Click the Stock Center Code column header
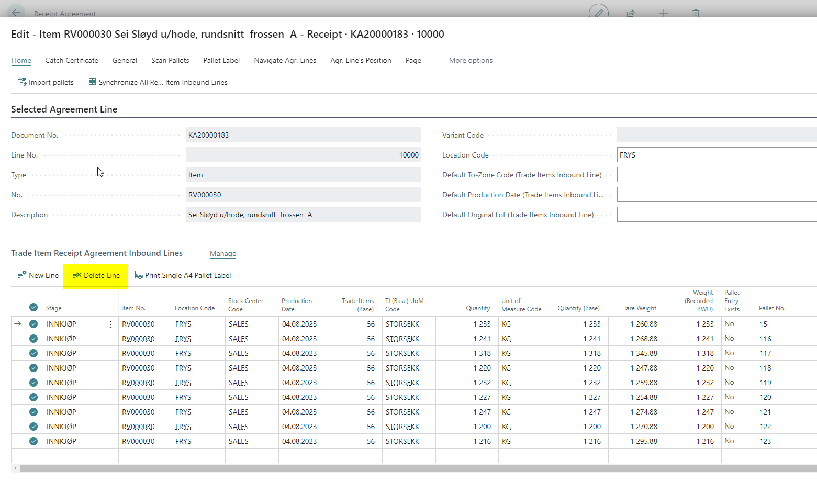The image size is (817, 504). 245,305
